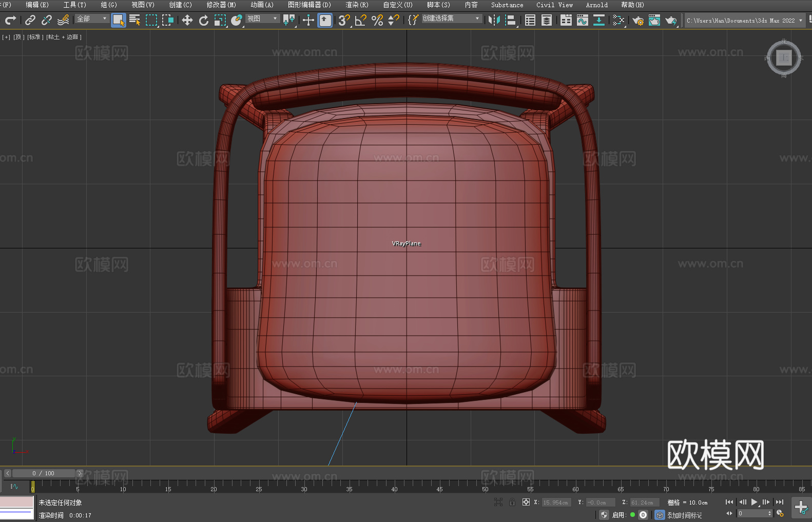Toggle Spinner Snap

click(x=394, y=20)
